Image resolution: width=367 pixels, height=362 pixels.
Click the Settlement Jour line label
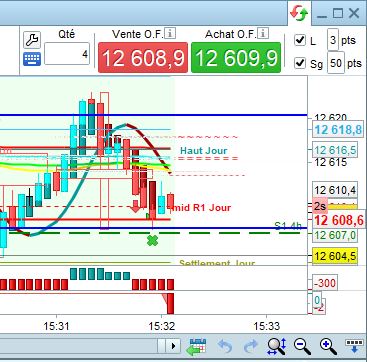pyautogui.click(x=217, y=263)
